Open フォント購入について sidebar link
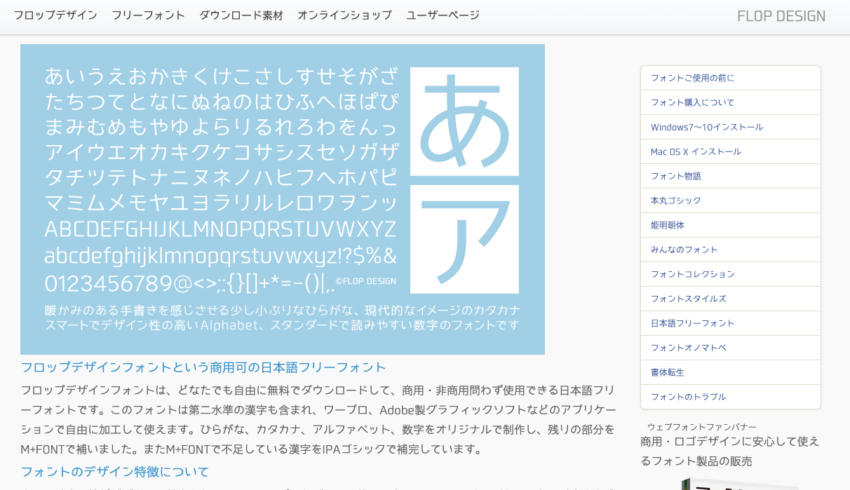The height and width of the screenshot is (490, 850). coord(730,102)
